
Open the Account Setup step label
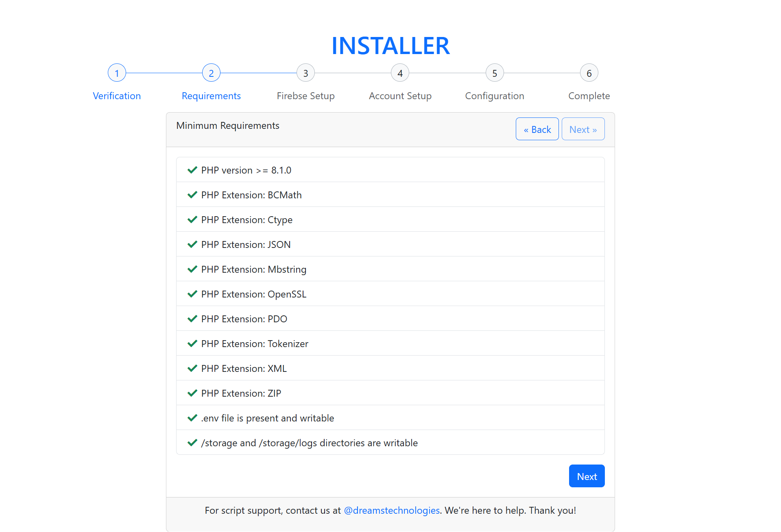click(400, 96)
